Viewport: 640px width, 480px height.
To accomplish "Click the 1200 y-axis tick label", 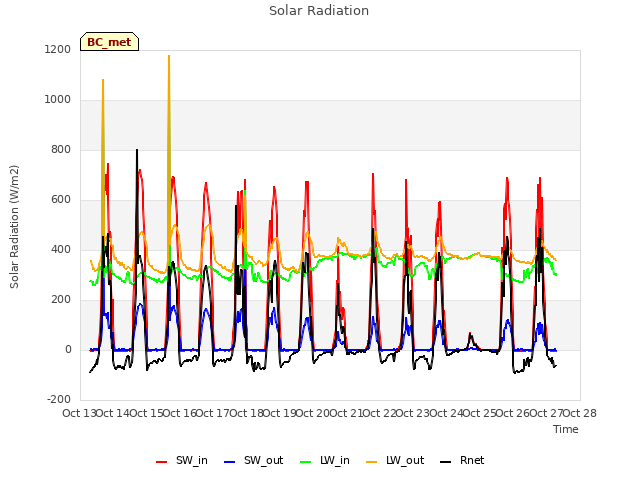I will (58, 49).
